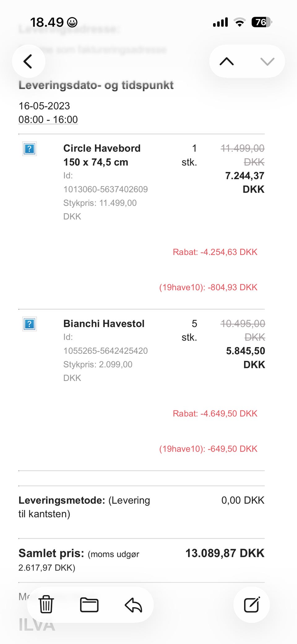Tap the 16-05-2023 delivery date
The height and width of the screenshot is (644, 297).
tap(44, 106)
